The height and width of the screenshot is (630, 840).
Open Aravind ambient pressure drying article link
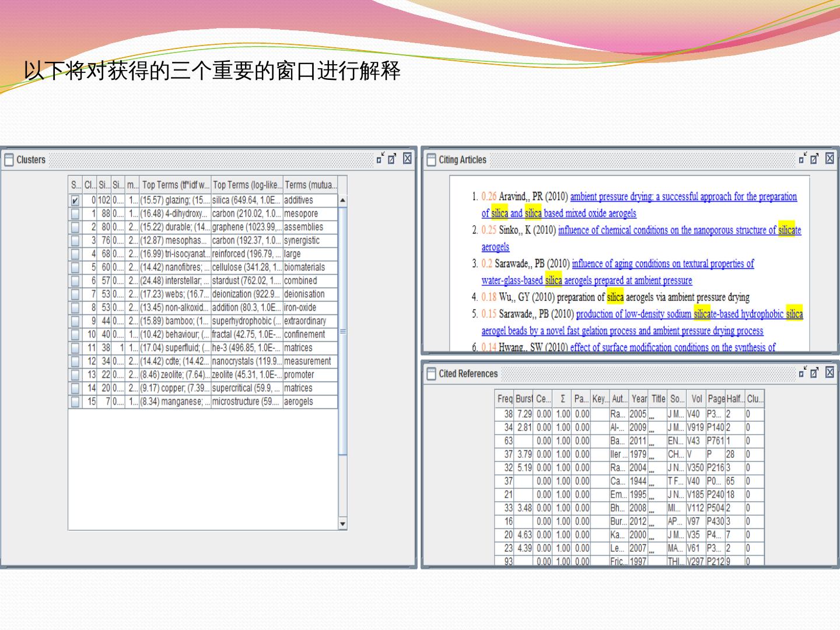[x=683, y=197]
